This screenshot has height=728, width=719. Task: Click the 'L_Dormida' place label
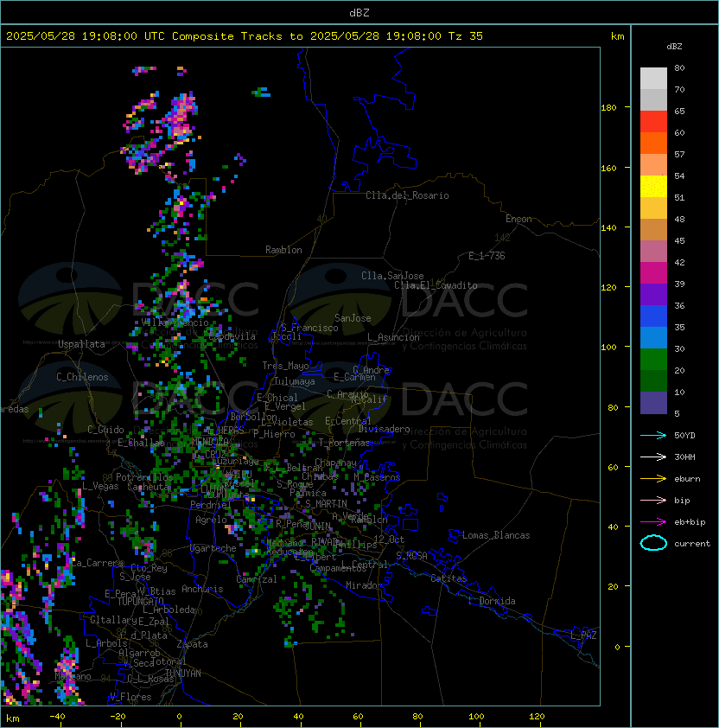tap(492, 601)
